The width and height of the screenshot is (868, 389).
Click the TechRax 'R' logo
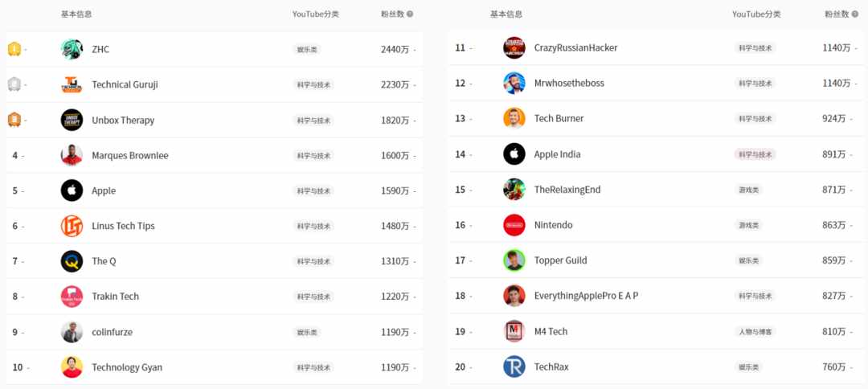click(x=514, y=366)
